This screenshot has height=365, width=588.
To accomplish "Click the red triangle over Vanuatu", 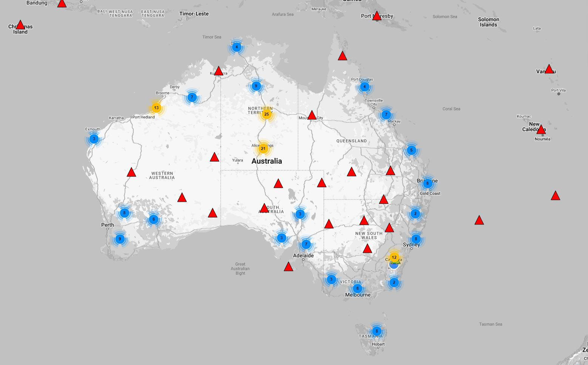I will [549, 70].
